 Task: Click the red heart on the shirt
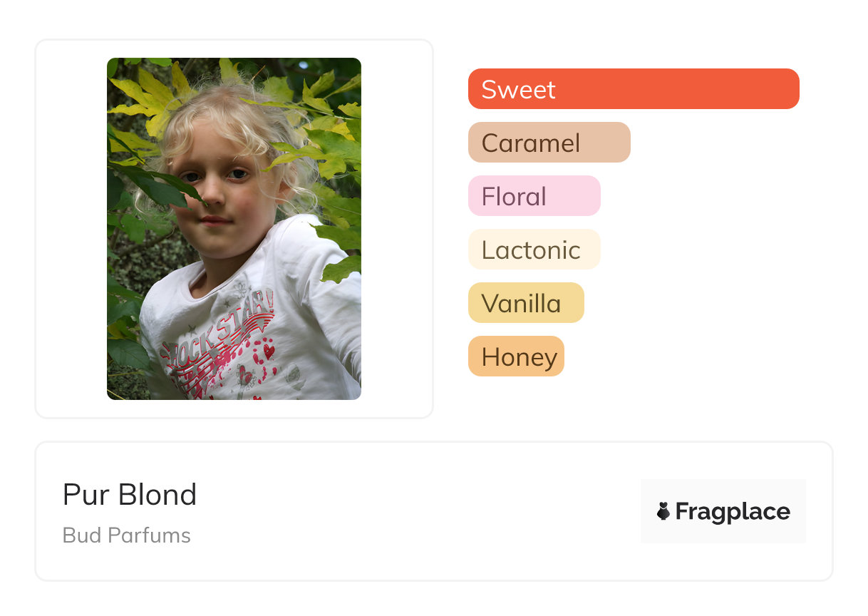click(269, 351)
